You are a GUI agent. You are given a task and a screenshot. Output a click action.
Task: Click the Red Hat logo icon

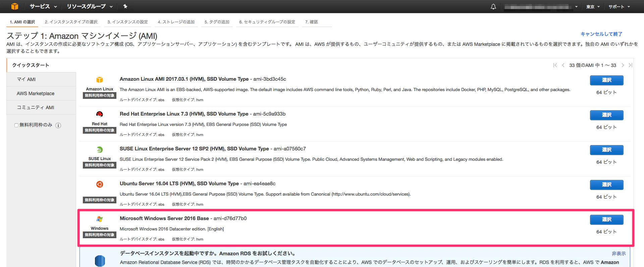100,114
